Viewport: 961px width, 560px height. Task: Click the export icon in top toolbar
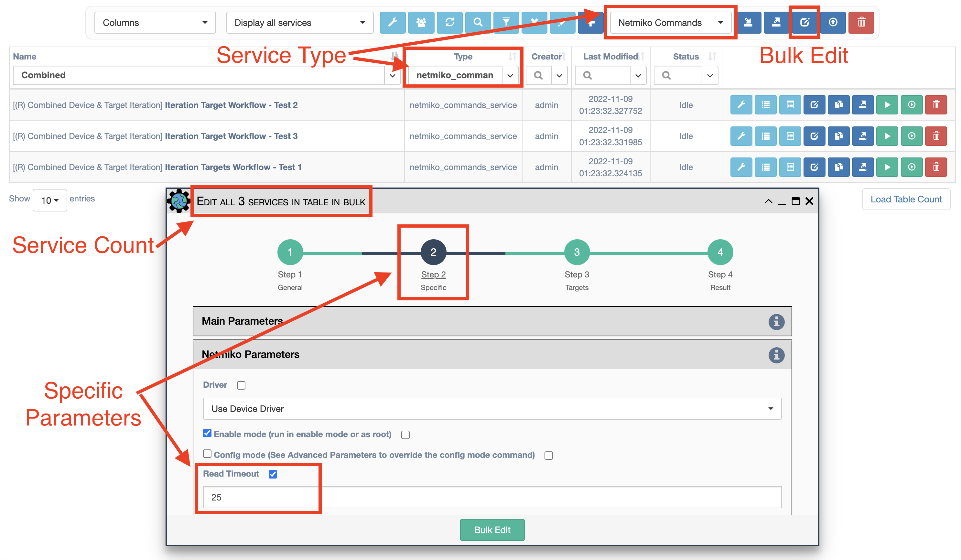[776, 23]
